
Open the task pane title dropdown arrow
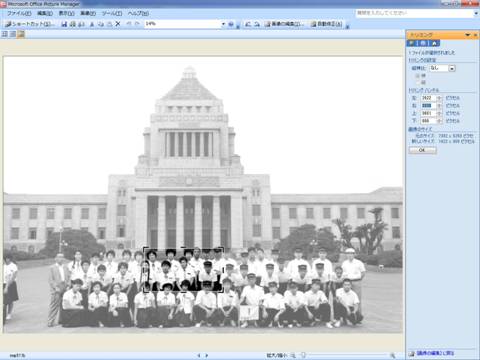[x=467, y=35]
